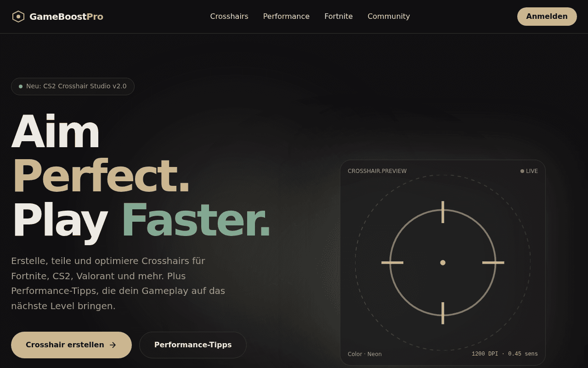Viewport: 588px width, 368px height.
Task: Click the Anmelden button
Action: (x=547, y=17)
